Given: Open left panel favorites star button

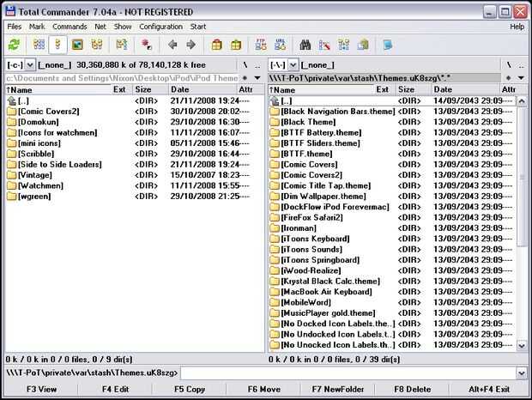Looking at the screenshot, I should [245, 78].
